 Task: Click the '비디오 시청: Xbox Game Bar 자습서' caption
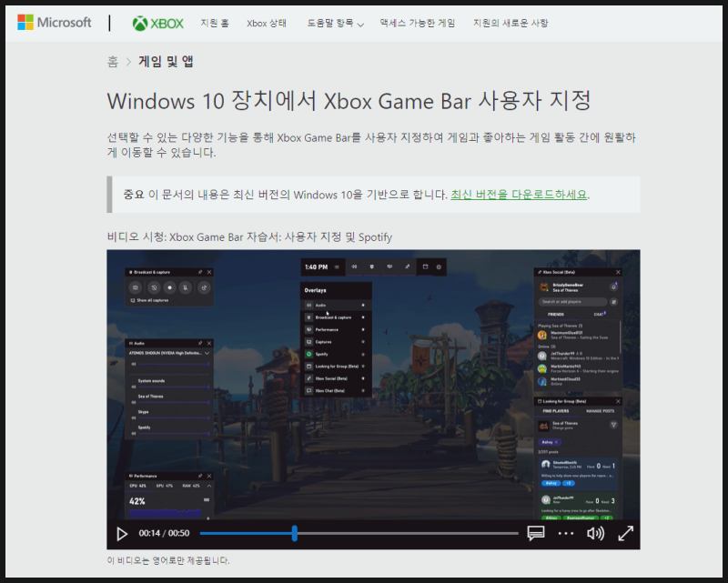pyautogui.click(x=249, y=237)
